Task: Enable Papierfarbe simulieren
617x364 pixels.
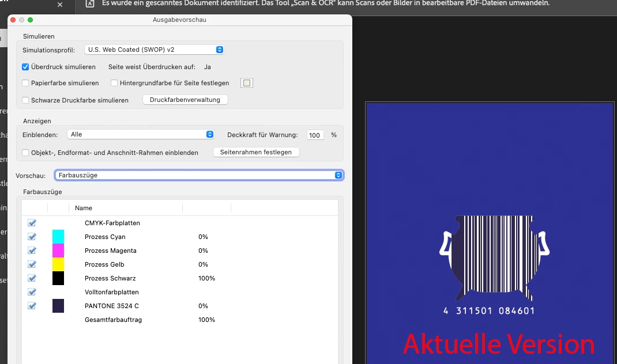Action: 25,83
